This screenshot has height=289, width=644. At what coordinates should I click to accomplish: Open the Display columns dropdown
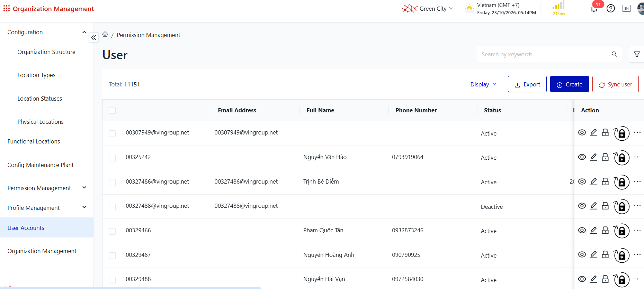483,84
